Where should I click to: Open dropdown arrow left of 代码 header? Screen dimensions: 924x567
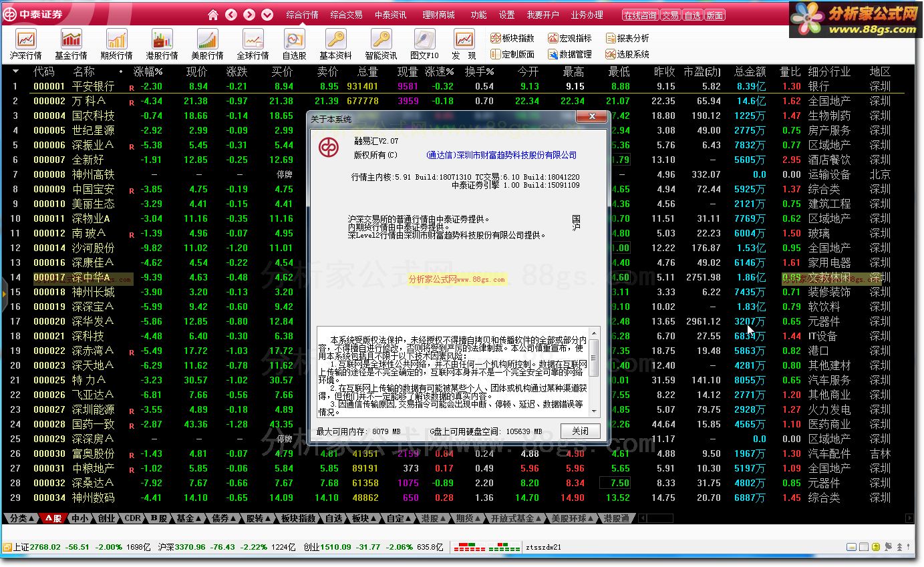point(15,71)
